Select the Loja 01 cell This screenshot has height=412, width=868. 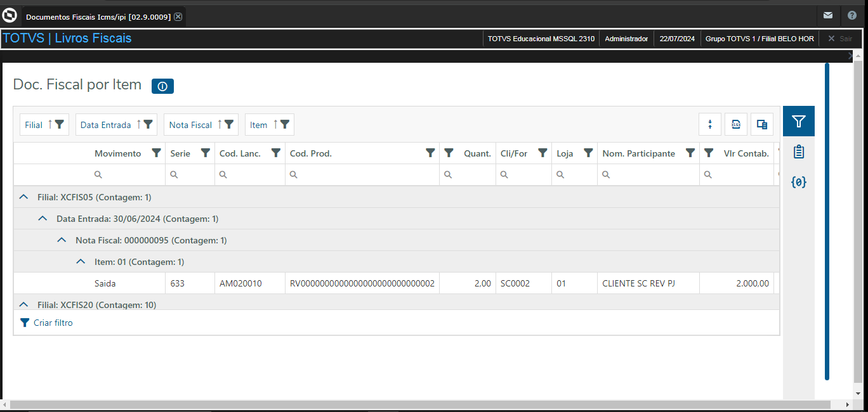575,283
